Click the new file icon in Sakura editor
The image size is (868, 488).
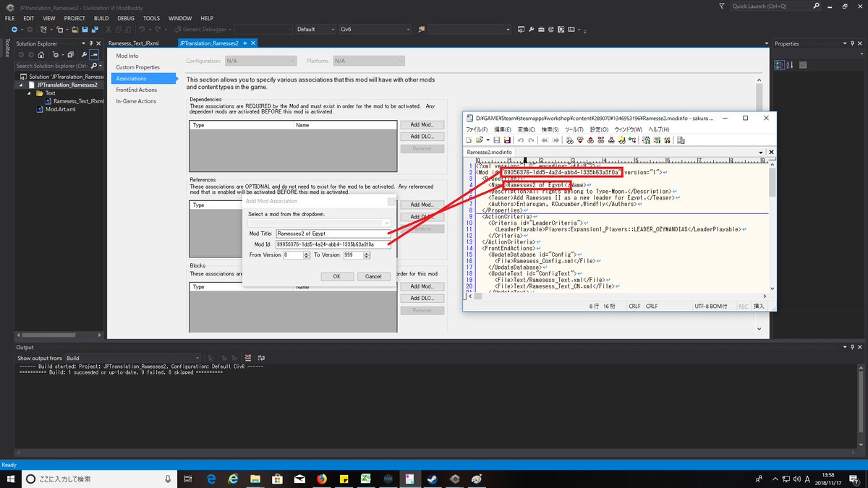(469, 140)
